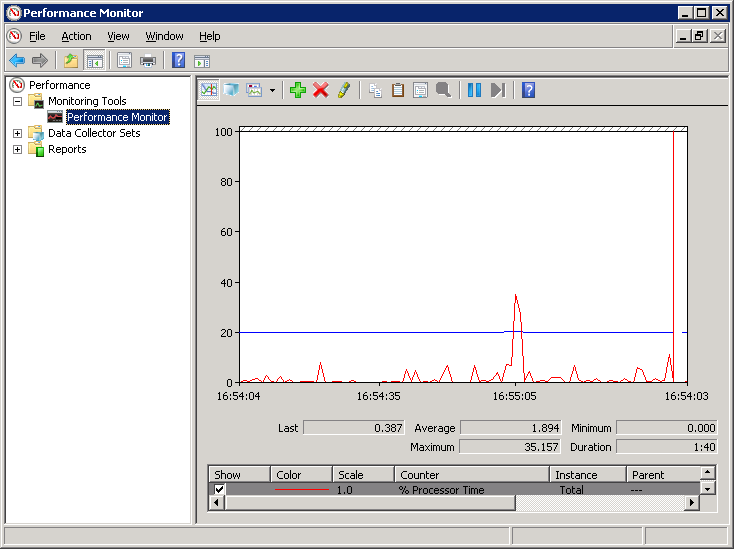Click View Log Data icon

[231, 90]
